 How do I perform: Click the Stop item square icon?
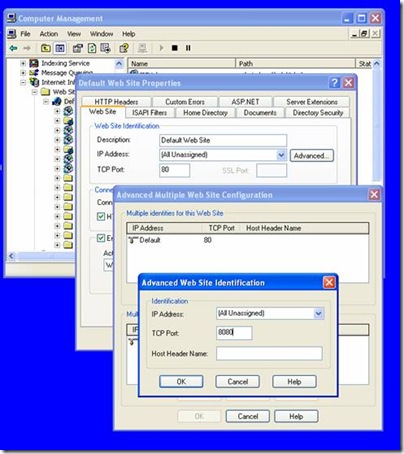175,48
